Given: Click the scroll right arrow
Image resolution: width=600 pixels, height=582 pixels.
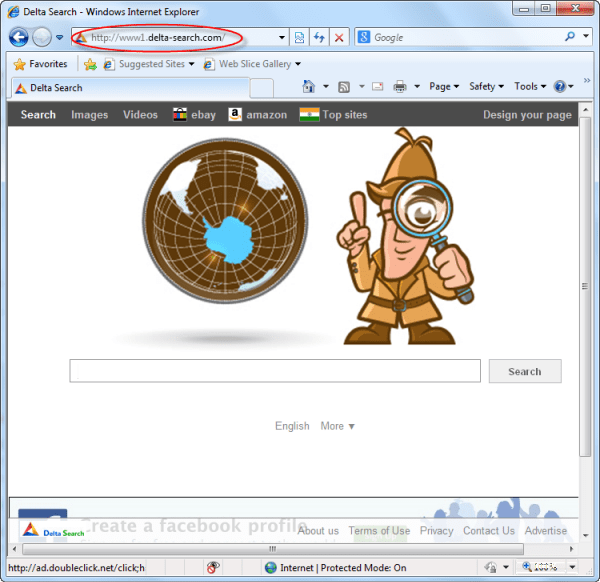Looking at the screenshot, I should click(571, 549).
